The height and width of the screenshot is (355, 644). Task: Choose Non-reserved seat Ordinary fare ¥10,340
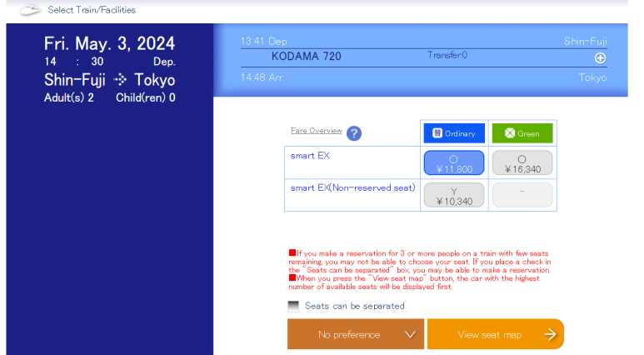(x=454, y=195)
